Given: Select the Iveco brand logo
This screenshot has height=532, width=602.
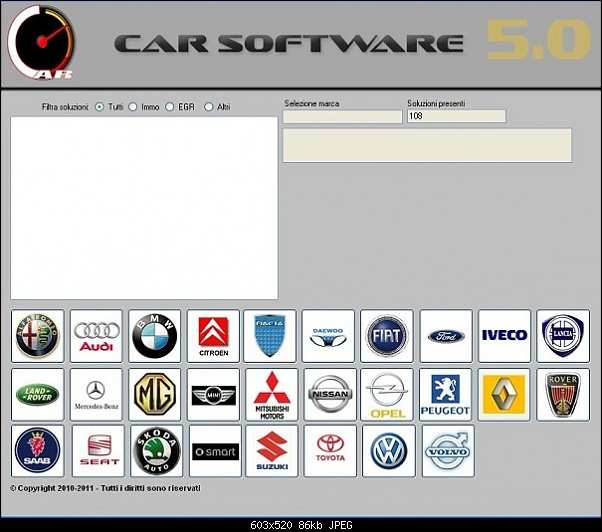Looking at the screenshot, I should click(504, 336).
